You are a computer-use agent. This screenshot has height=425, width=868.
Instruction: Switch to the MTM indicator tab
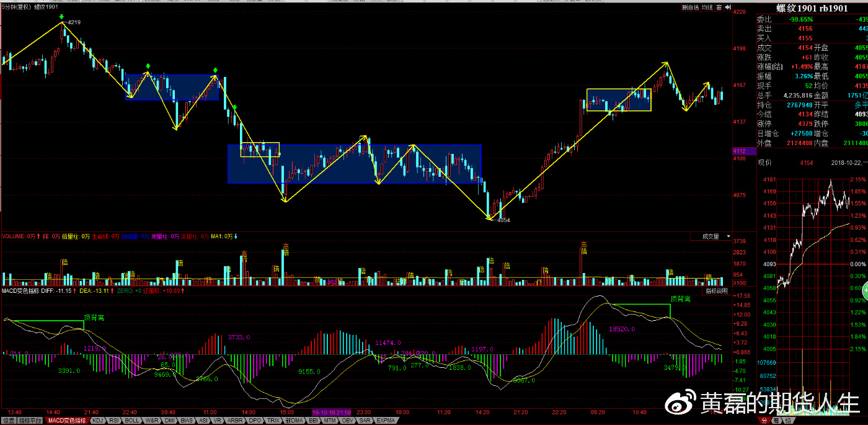click(x=330, y=420)
